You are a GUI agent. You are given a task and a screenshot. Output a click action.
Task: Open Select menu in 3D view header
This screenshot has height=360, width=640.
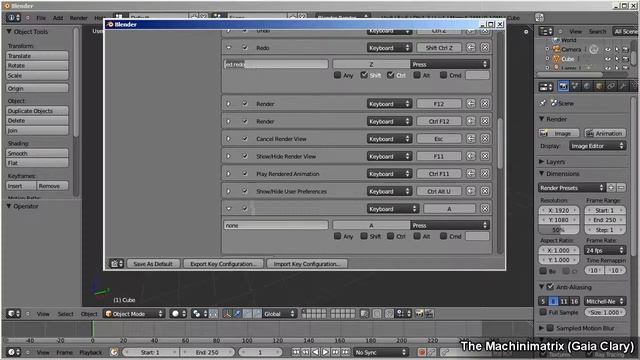coord(66,314)
